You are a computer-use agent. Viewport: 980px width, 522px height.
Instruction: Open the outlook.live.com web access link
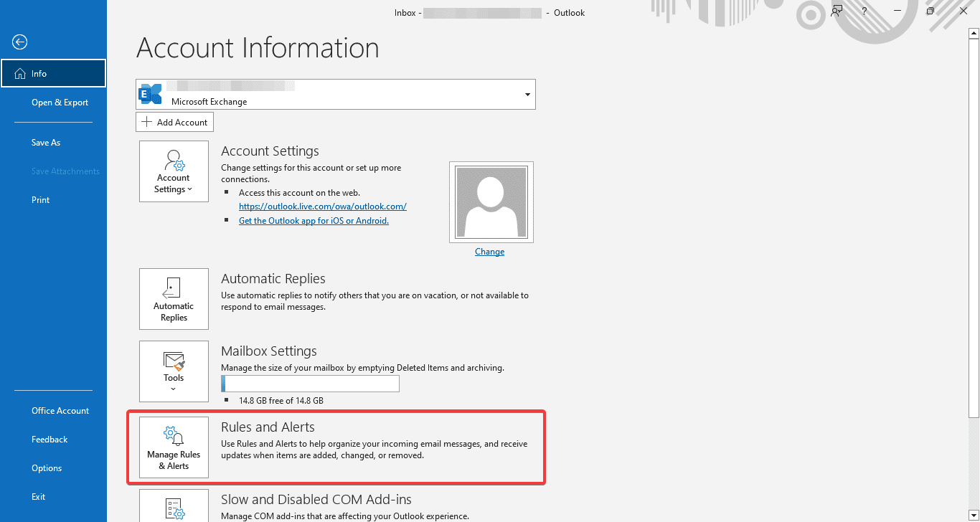[x=323, y=207]
